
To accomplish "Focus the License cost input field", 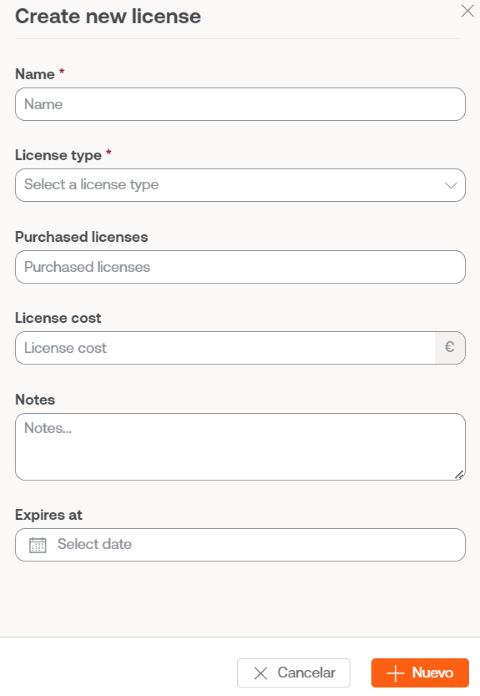I will tap(225, 348).
